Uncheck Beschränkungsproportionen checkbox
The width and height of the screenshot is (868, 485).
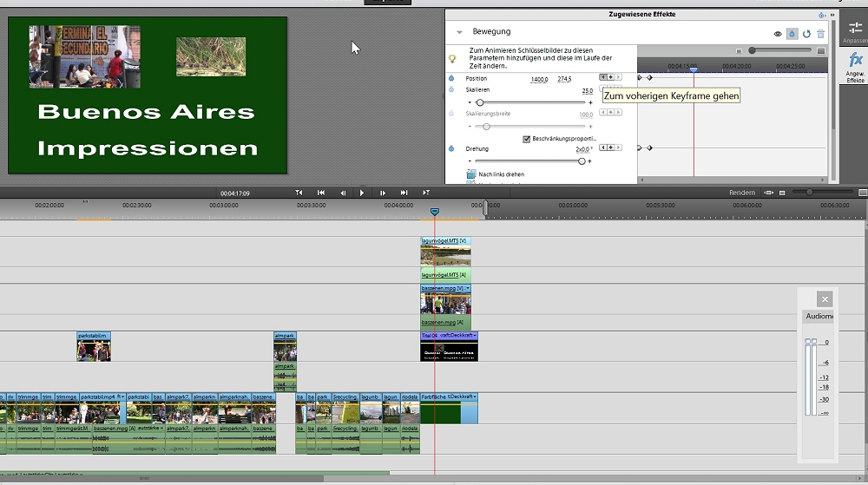(527, 139)
